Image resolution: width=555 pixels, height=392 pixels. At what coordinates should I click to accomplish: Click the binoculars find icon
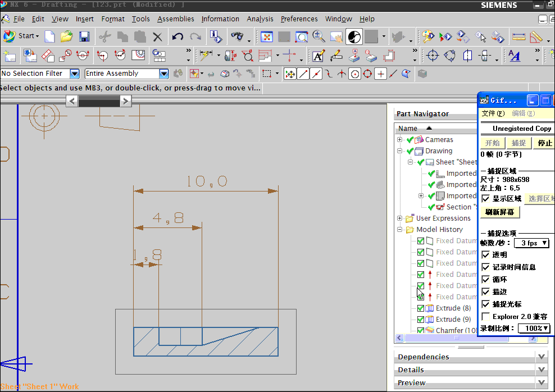coord(238,37)
